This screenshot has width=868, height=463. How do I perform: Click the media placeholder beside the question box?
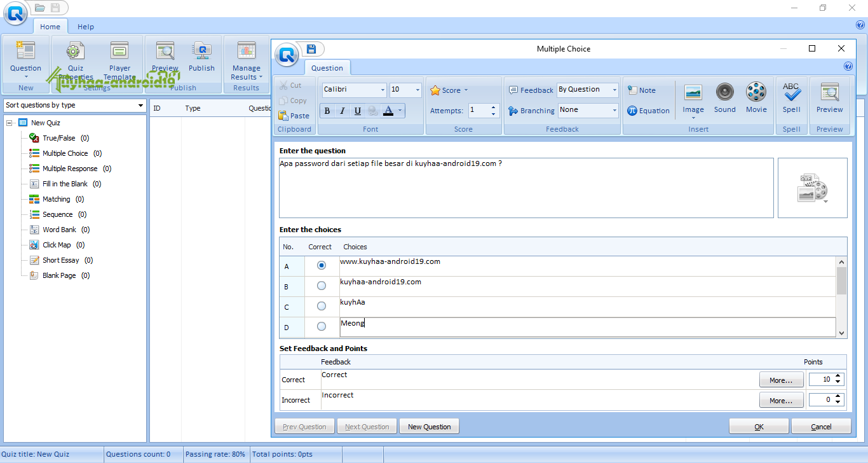(x=813, y=188)
